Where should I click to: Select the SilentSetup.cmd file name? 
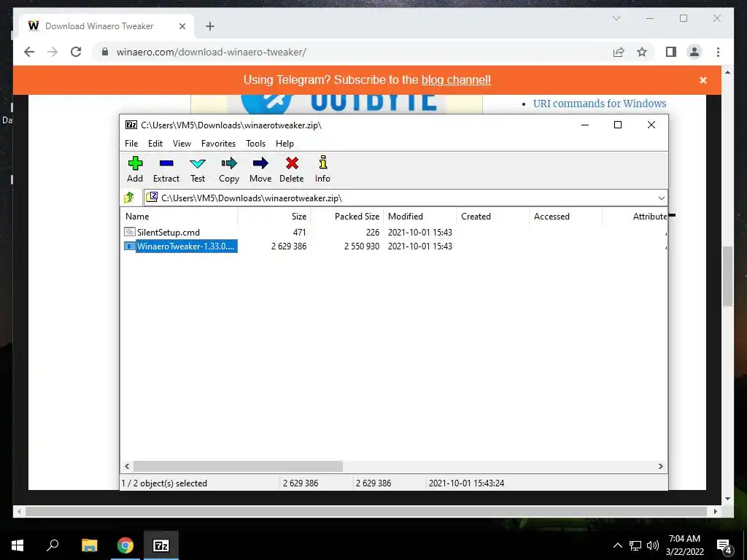pos(169,233)
